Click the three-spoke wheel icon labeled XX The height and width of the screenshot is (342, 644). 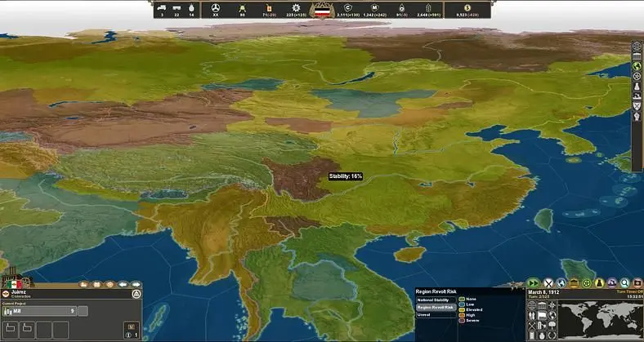point(215,7)
